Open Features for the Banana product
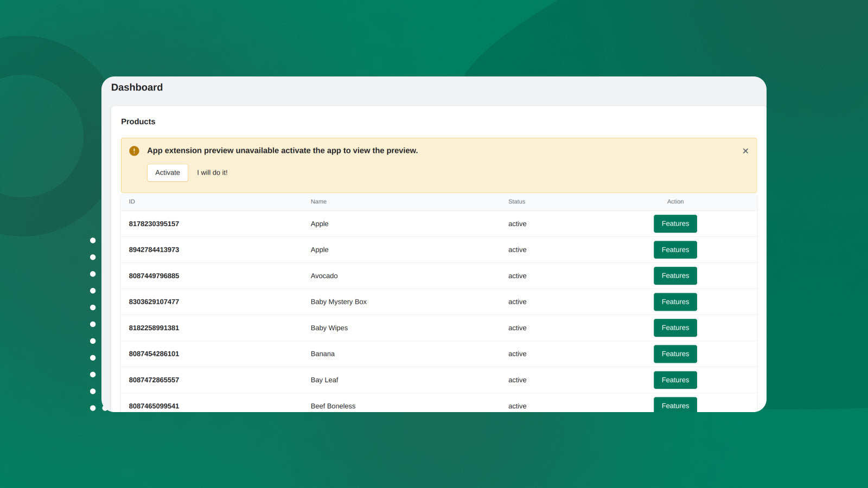The width and height of the screenshot is (868, 488). tap(675, 354)
